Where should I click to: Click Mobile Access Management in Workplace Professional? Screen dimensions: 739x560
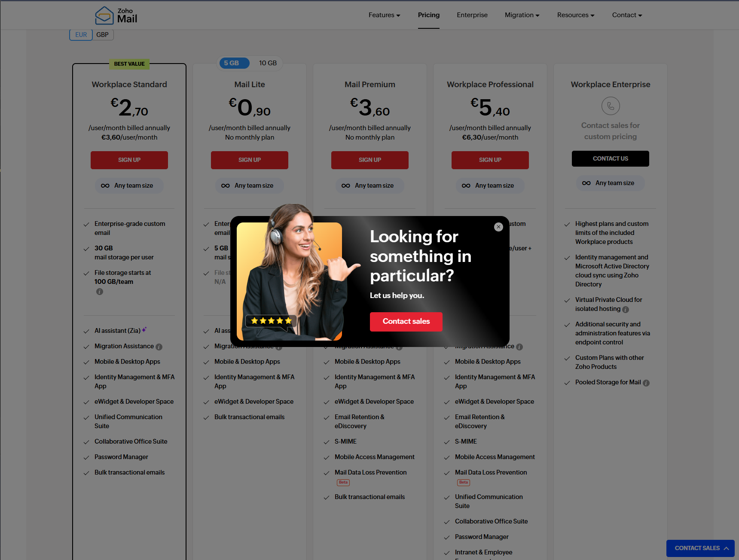click(x=495, y=457)
